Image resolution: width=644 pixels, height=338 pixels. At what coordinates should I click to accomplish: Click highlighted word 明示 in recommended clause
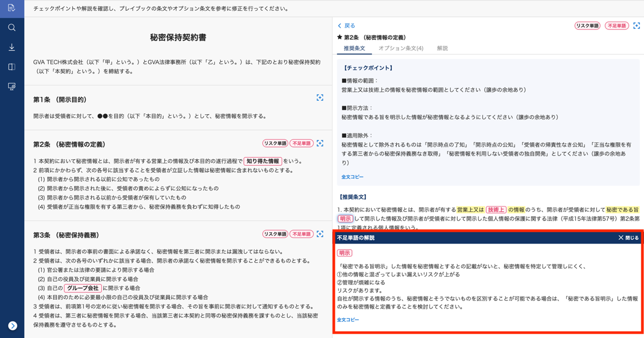(345, 219)
